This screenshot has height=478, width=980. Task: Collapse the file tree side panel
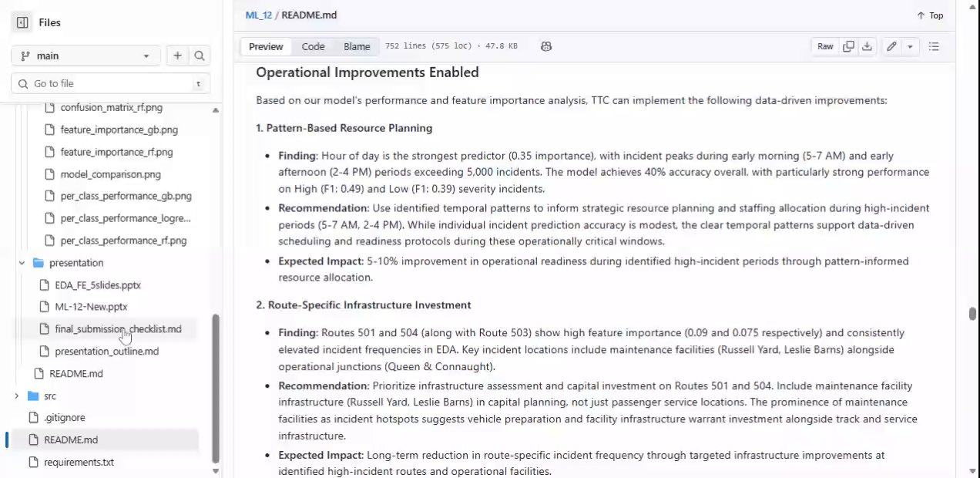tap(22, 22)
